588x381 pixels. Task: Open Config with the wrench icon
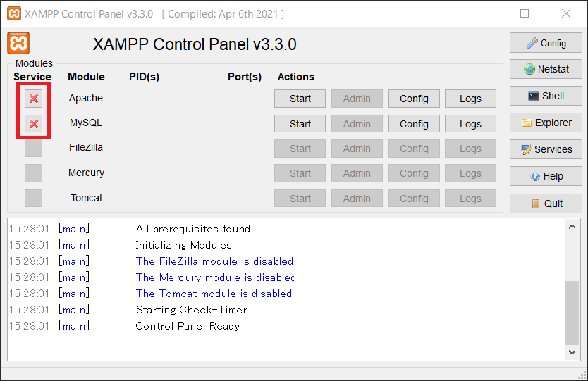(x=546, y=43)
